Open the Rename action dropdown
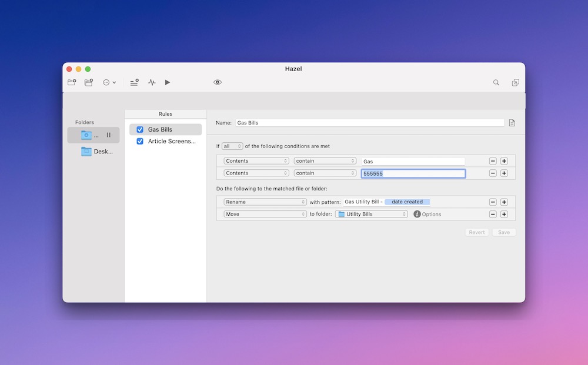Screen dimensions: 588x365 pyautogui.click(x=265, y=202)
